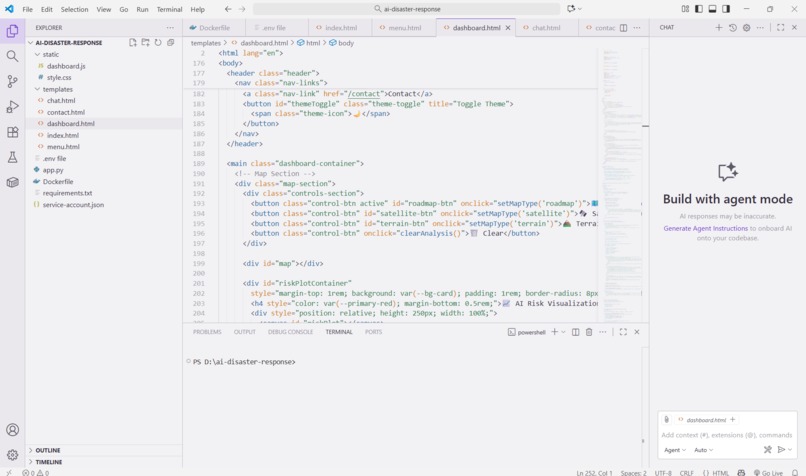Show chat history
This screenshot has width=806, height=476.
(x=732, y=28)
